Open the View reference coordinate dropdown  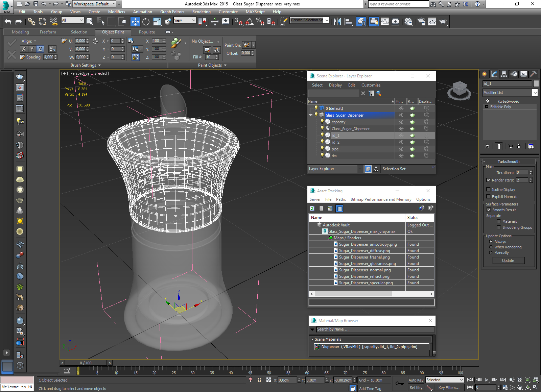(185, 20)
